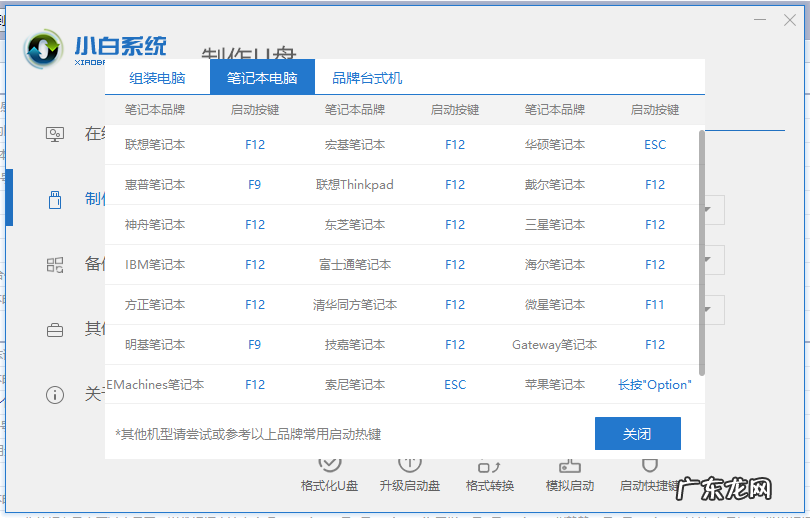Screen dimensions: 810x518
Task: Click F12 key next to 联想笔记本
Action: coord(255,145)
